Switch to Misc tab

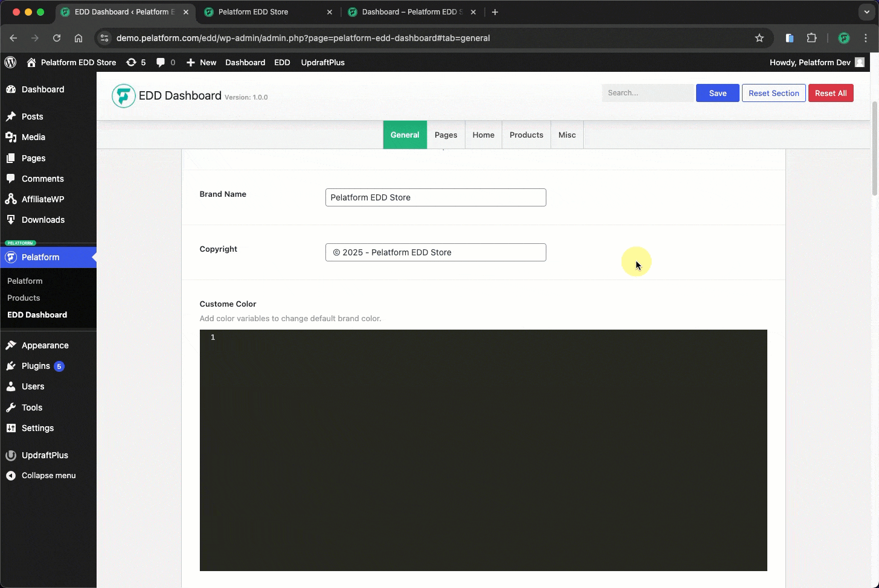(567, 135)
